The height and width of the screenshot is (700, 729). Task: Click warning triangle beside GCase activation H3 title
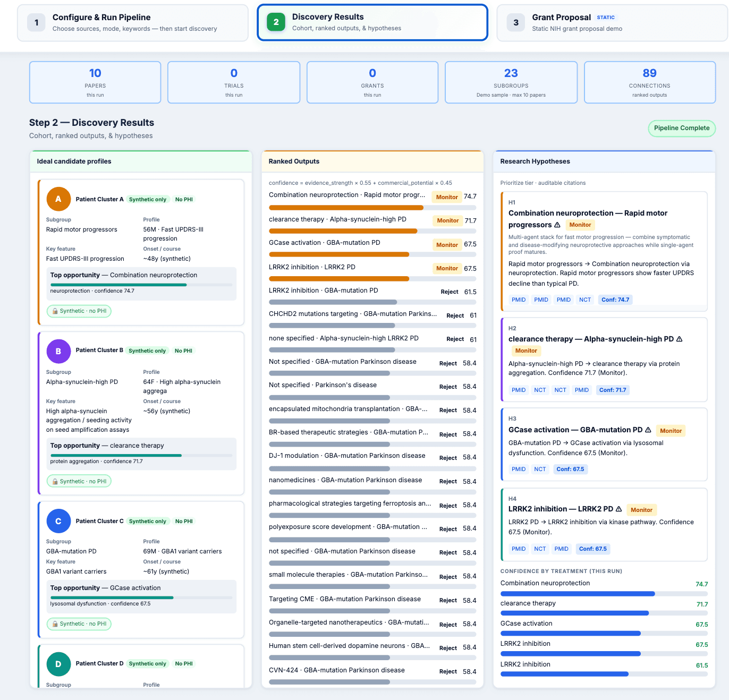(648, 430)
